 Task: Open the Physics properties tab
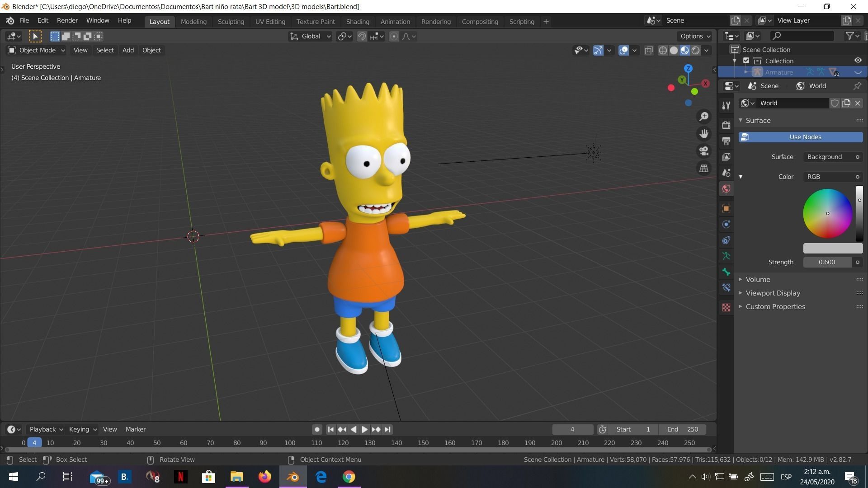point(726,224)
